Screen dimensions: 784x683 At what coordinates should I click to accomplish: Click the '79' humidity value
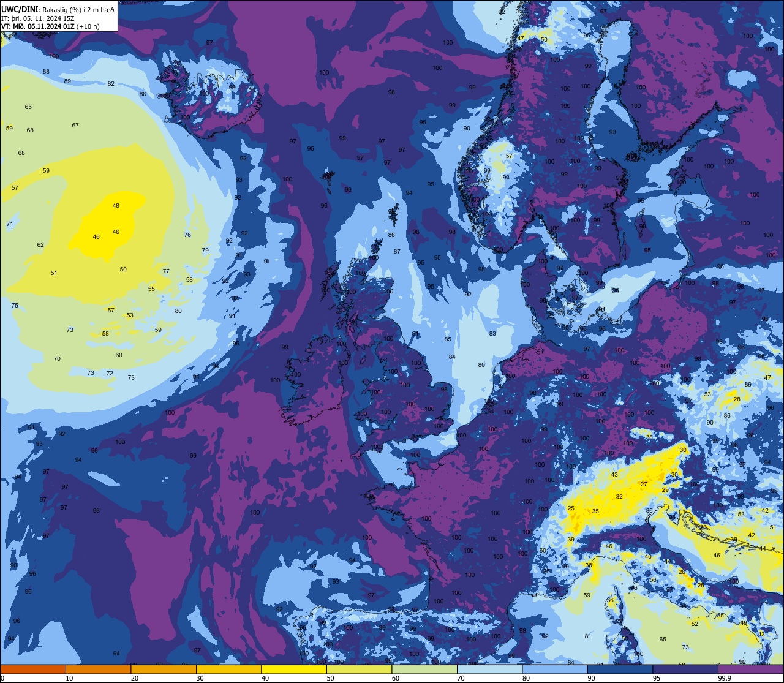(205, 251)
